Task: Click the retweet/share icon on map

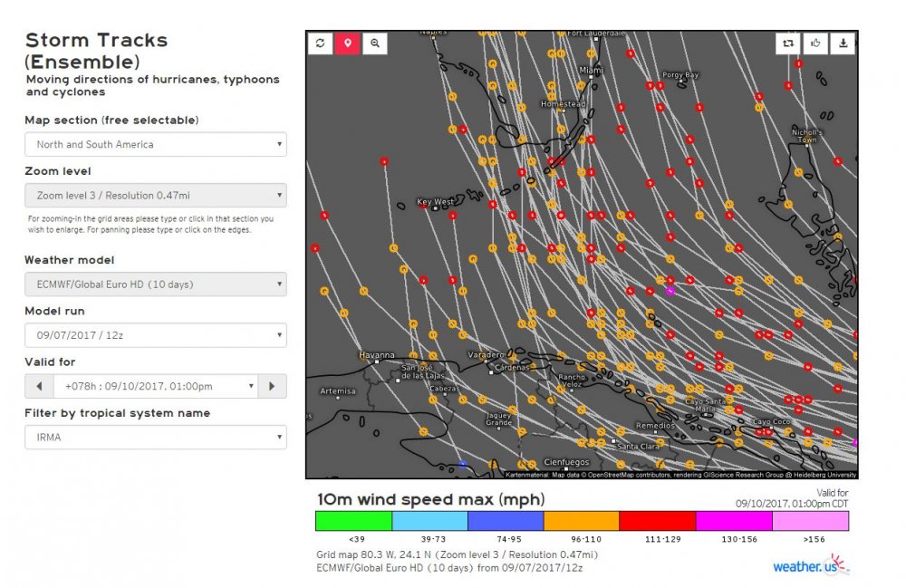Action: pyautogui.click(x=789, y=43)
